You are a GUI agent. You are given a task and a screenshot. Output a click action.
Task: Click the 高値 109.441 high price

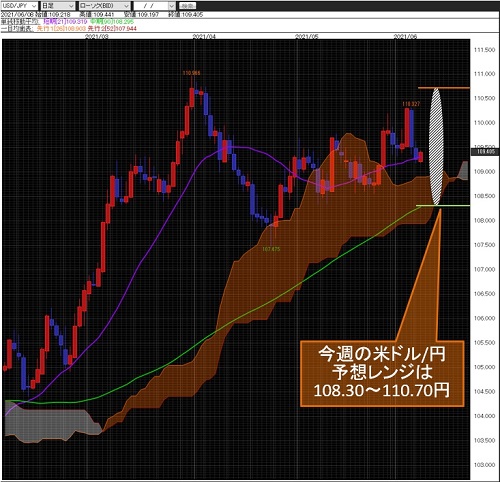click(x=97, y=15)
